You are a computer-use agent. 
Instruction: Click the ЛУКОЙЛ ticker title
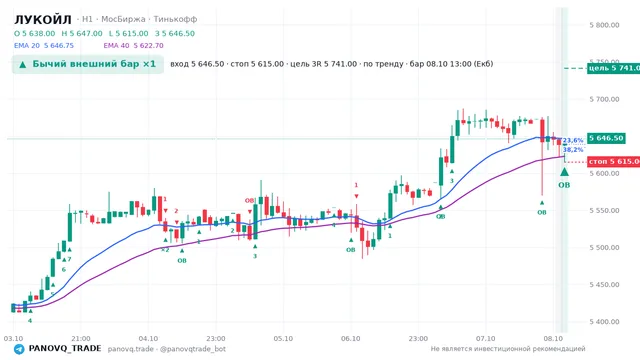pos(43,19)
